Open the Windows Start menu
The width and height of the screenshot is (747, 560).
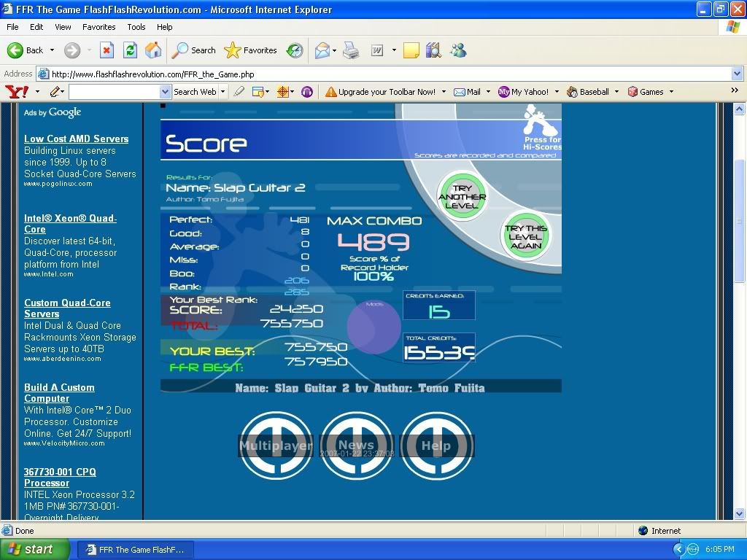pyautogui.click(x=34, y=549)
